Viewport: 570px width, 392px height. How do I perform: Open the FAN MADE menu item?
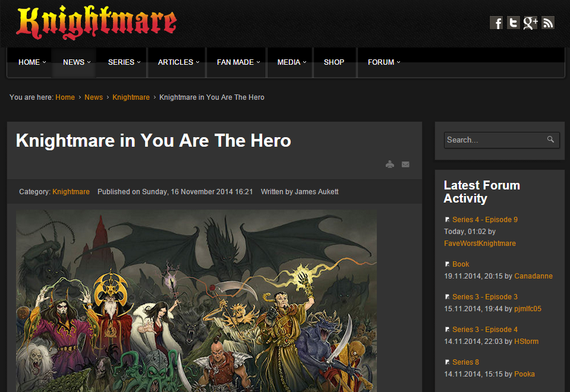(x=235, y=62)
